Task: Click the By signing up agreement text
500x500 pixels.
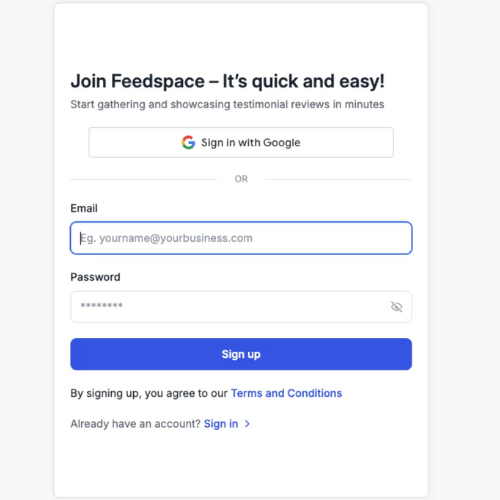Action: [149, 393]
